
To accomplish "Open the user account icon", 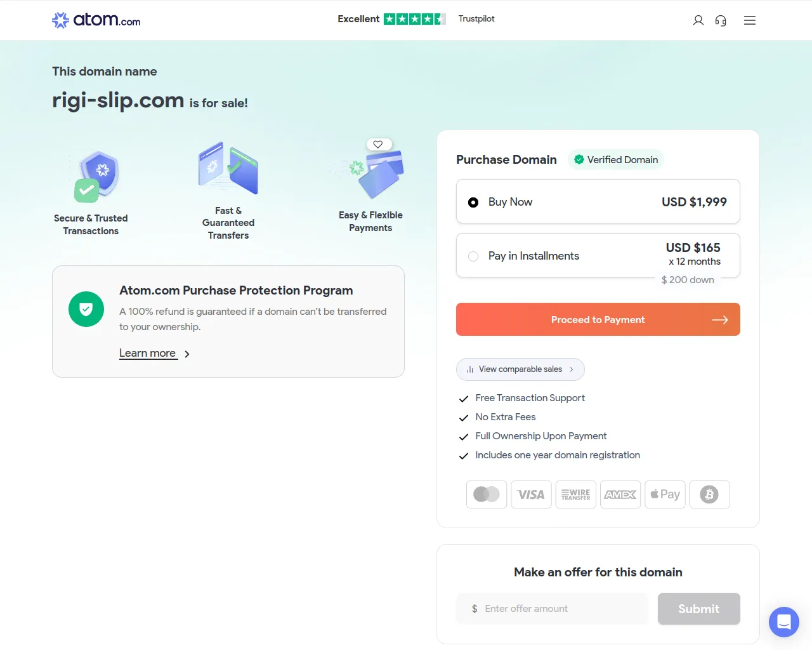I will pos(698,20).
